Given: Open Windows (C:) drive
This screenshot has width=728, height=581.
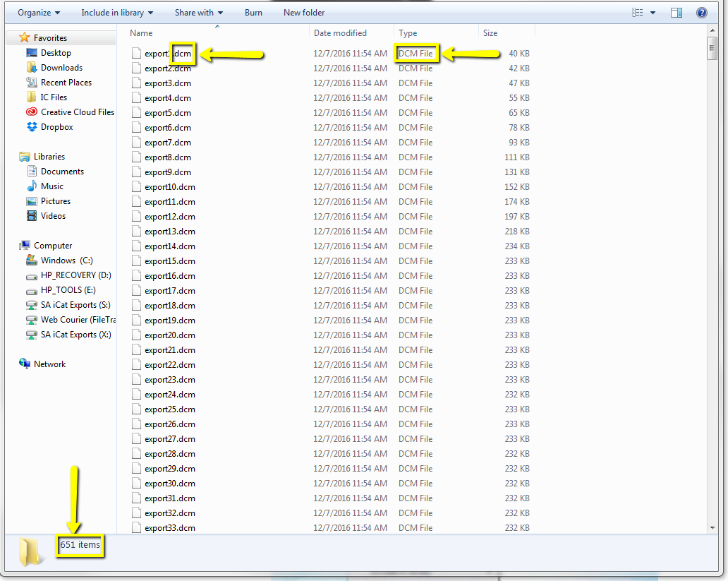Looking at the screenshot, I should [59, 260].
